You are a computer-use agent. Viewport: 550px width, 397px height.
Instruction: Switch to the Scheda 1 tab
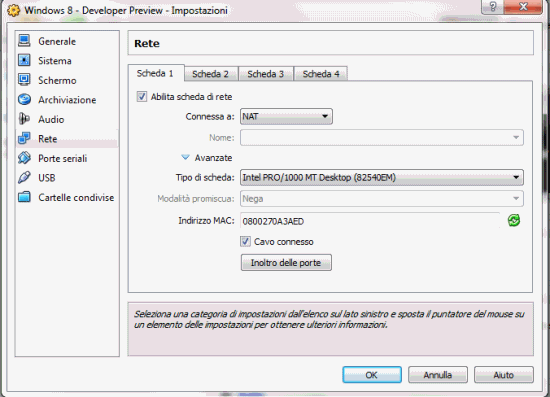(155, 73)
